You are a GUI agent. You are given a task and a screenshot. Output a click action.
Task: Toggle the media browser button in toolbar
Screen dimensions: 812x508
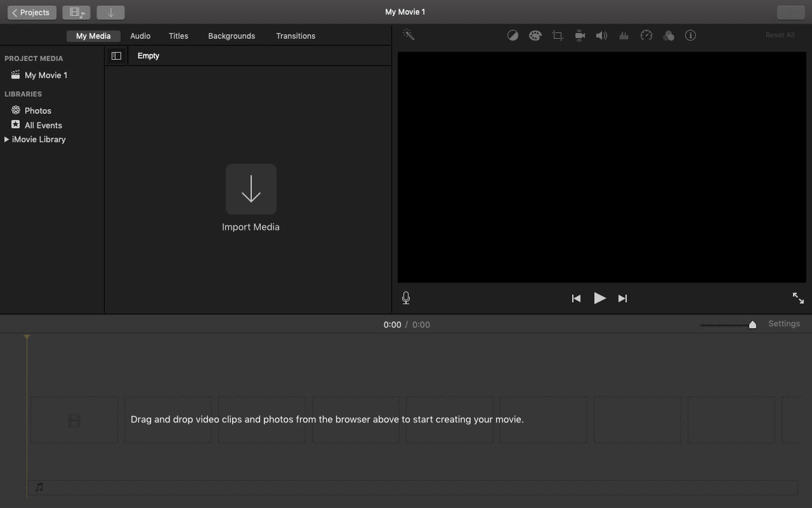coord(77,12)
